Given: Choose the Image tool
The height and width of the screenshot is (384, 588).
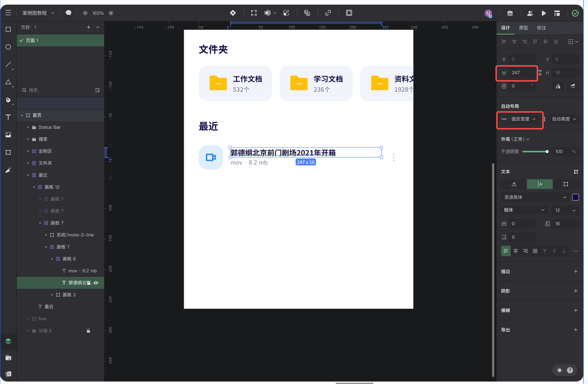Looking at the screenshot, I should (x=8, y=135).
